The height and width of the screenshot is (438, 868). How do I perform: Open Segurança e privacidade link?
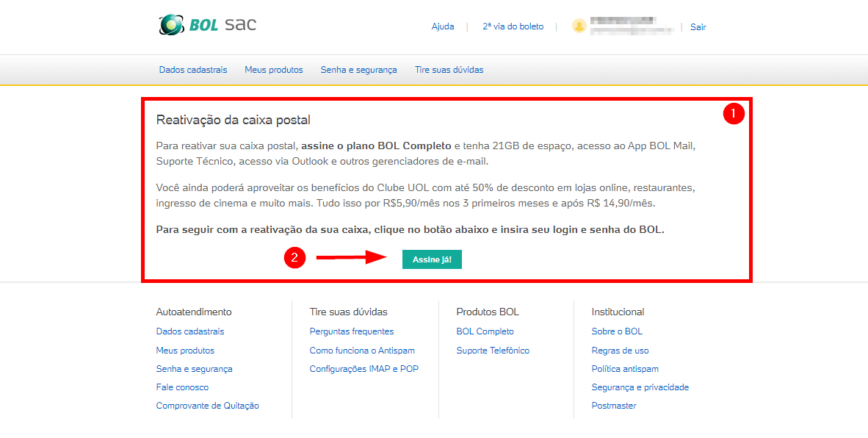click(x=640, y=387)
